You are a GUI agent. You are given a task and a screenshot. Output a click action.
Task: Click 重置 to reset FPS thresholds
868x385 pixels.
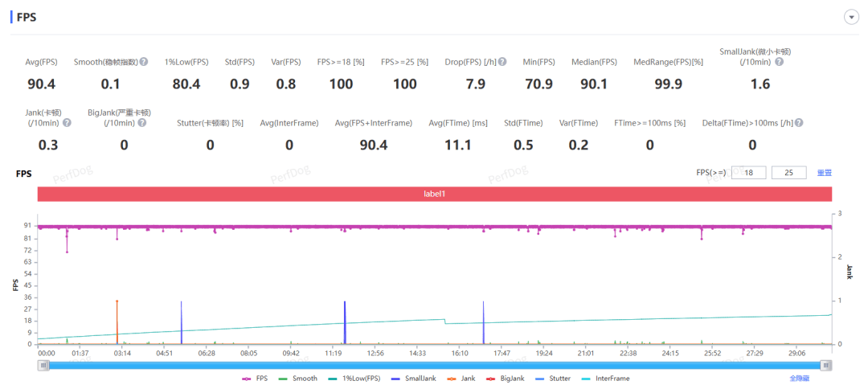click(x=824, y=173)
